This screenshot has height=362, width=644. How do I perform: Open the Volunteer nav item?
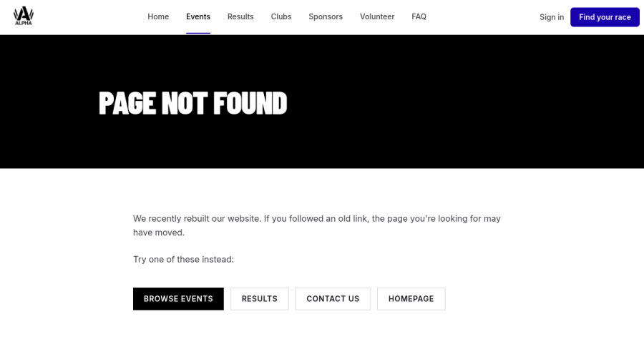[x=377, y=17]
